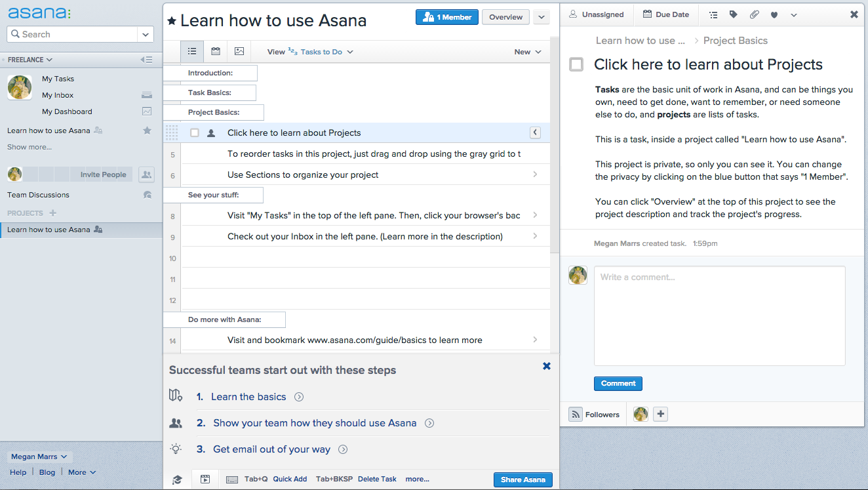Switch to the calendar view icon
The height and width of the screenshot is (490, 868).
(216, 51)
